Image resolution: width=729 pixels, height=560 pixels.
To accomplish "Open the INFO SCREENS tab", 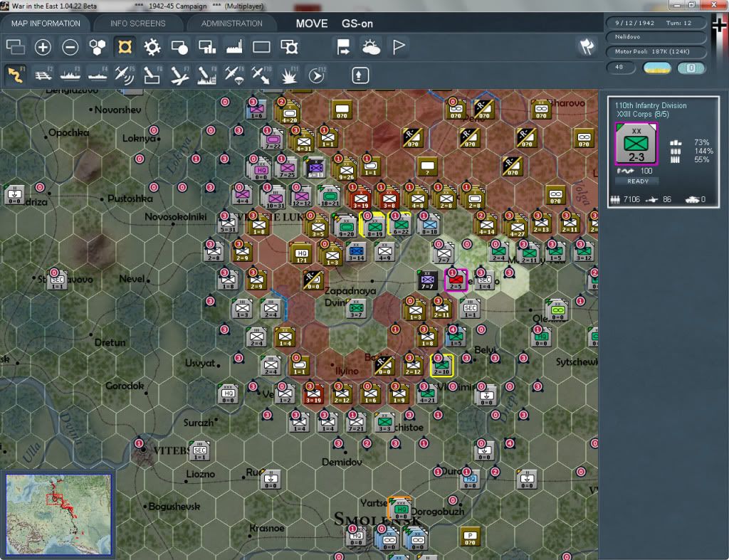I will (137, 23).
